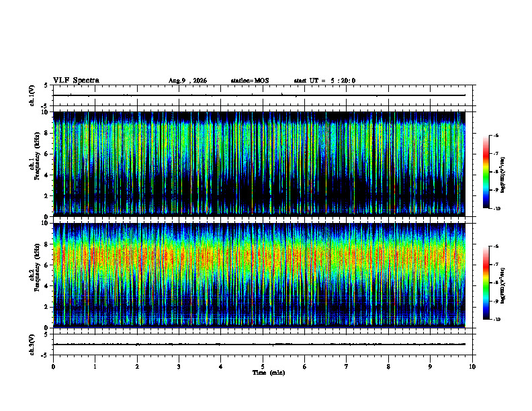Screen dimensions: 532x411
Task: Click the ch.1 spectrogram color scale bar
Action: [486, 172]
